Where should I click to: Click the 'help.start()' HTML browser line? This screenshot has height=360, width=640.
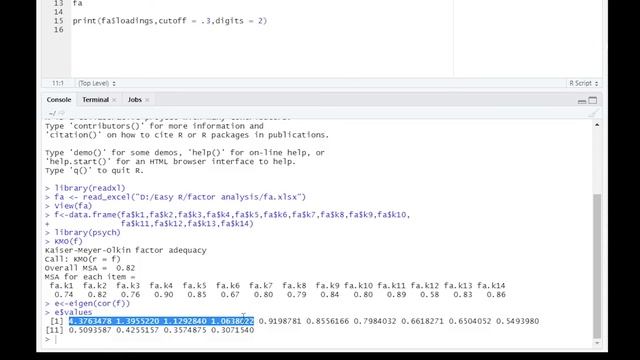(171, 162)
